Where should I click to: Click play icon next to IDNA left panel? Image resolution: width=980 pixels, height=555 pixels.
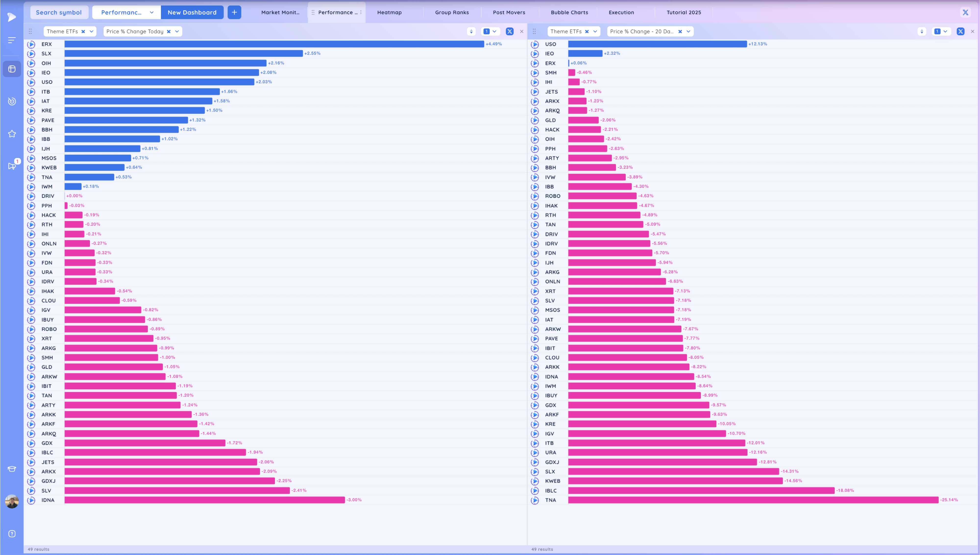[x=31, y=500]
